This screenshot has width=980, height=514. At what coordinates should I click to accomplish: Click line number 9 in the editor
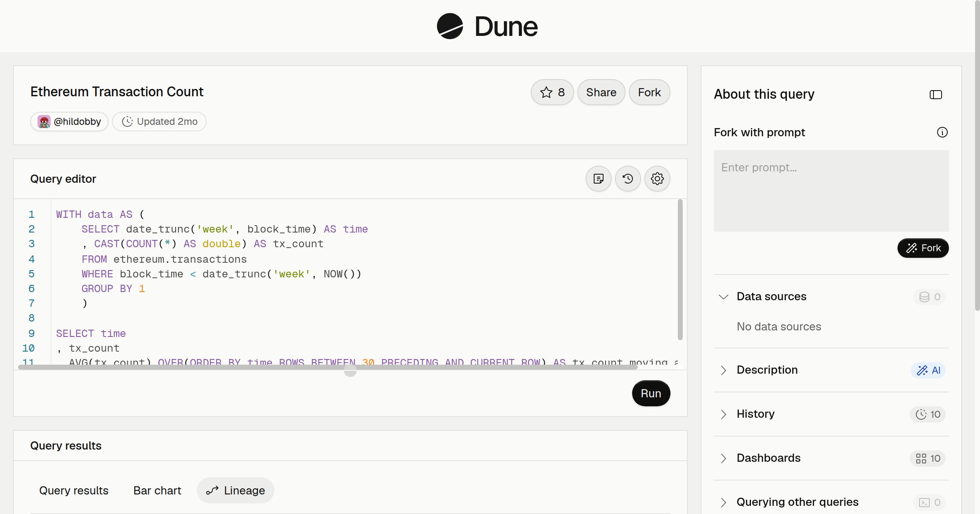[x=31, y=333]
